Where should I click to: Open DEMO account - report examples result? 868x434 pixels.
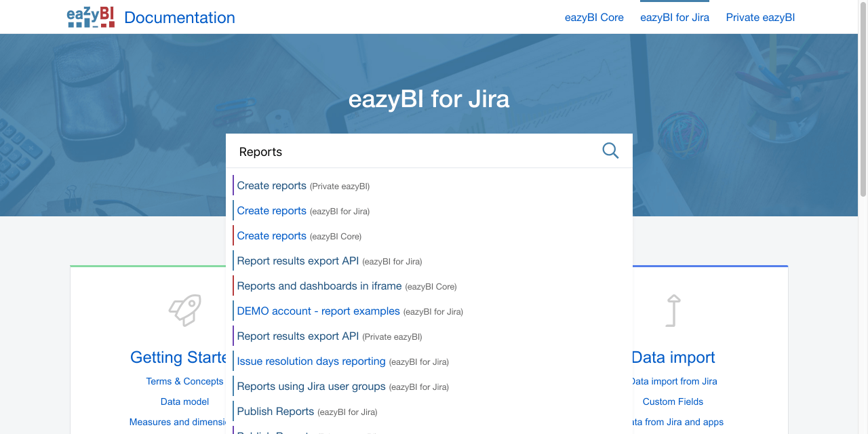pyautogui.click(x=350, y=311)
